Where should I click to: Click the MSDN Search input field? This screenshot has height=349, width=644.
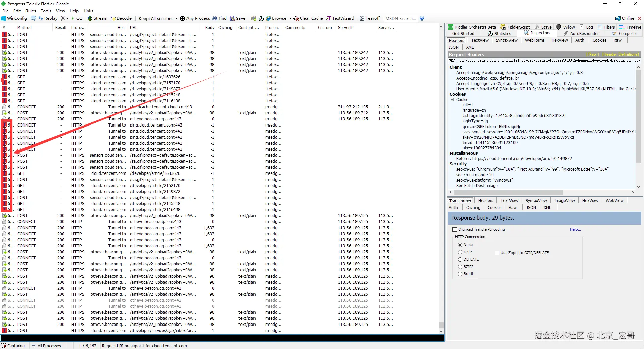click(x=400, y=18)
